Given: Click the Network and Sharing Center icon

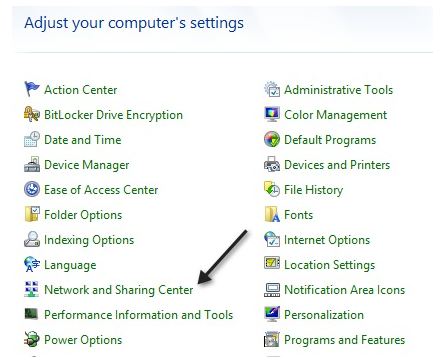Looking at the screenshot, I should [32, 289].
